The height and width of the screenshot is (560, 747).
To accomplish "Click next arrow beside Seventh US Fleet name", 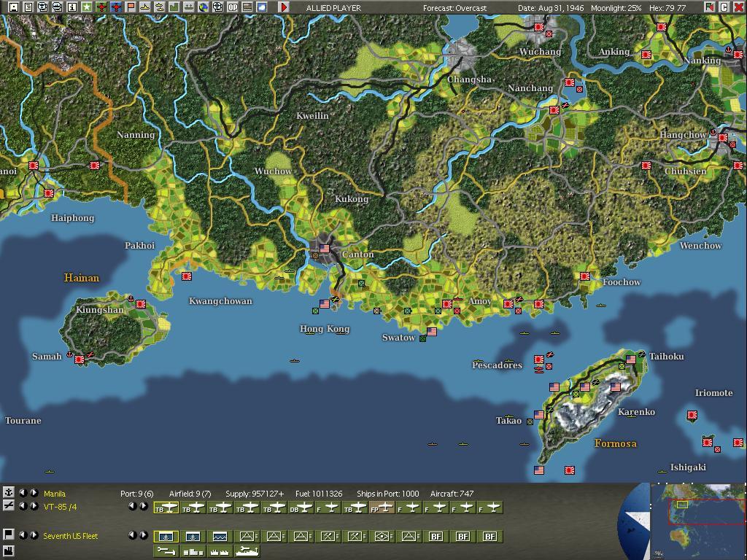I will coord(34,535).
